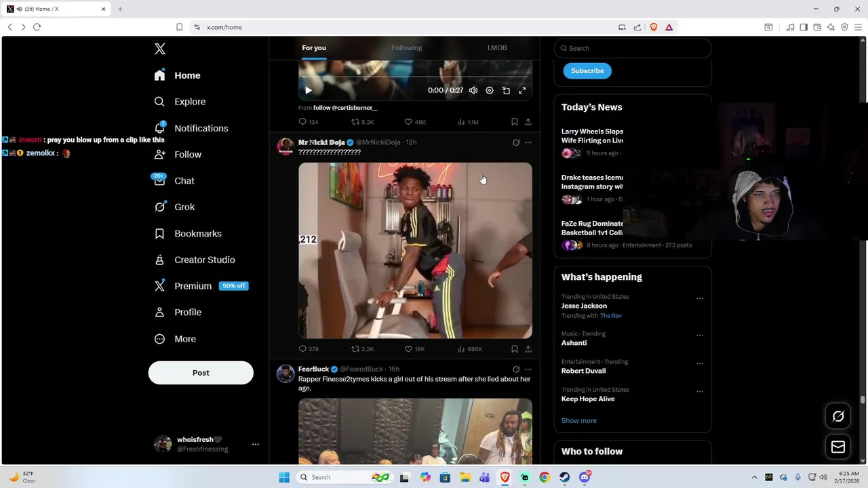Click the X logo in the sidebar
The image size is (868, 488).
tap(159, 49)
